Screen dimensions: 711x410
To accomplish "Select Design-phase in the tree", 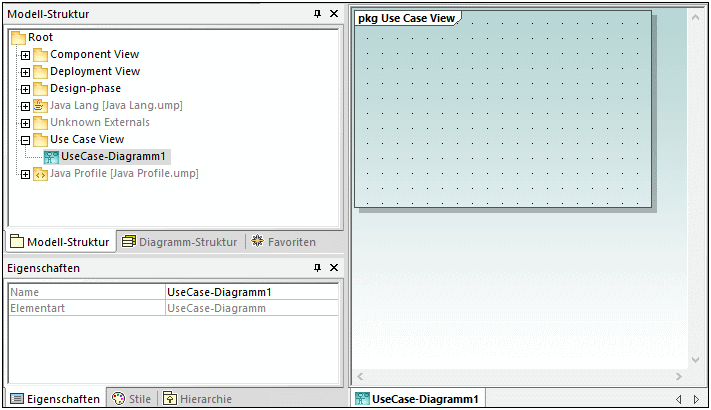I will (x=85, y=88).
